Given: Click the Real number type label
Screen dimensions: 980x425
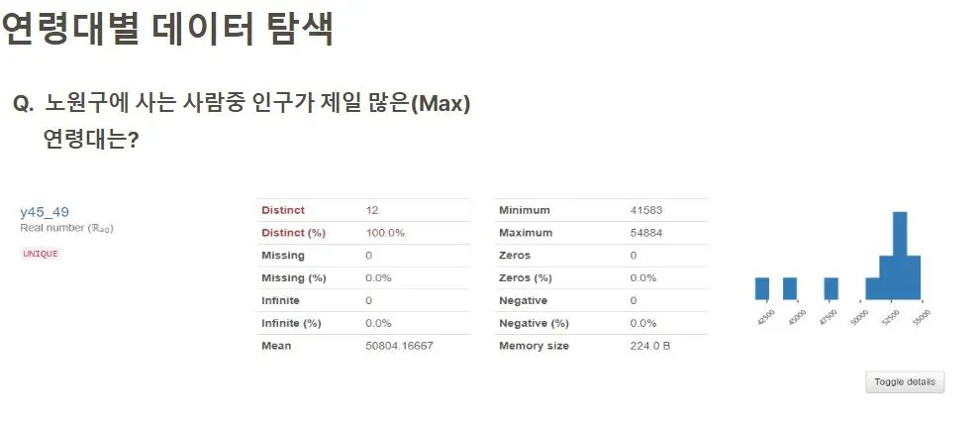Looking at the screenshot, I should [x=67, y=228].
